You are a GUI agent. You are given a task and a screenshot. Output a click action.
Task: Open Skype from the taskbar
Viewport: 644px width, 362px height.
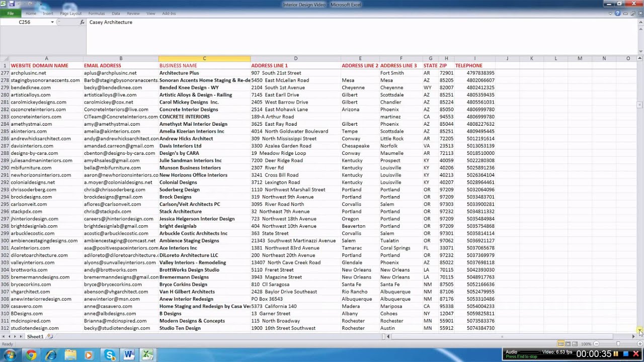[x=110, y=355]
